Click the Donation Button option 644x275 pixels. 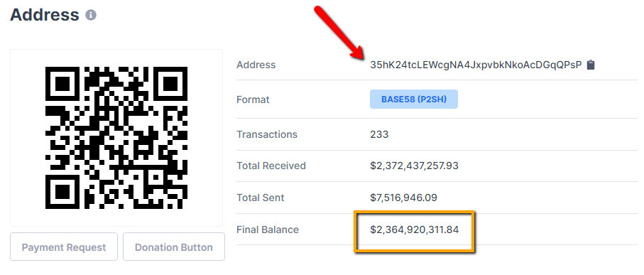click(x=174, y=247)
